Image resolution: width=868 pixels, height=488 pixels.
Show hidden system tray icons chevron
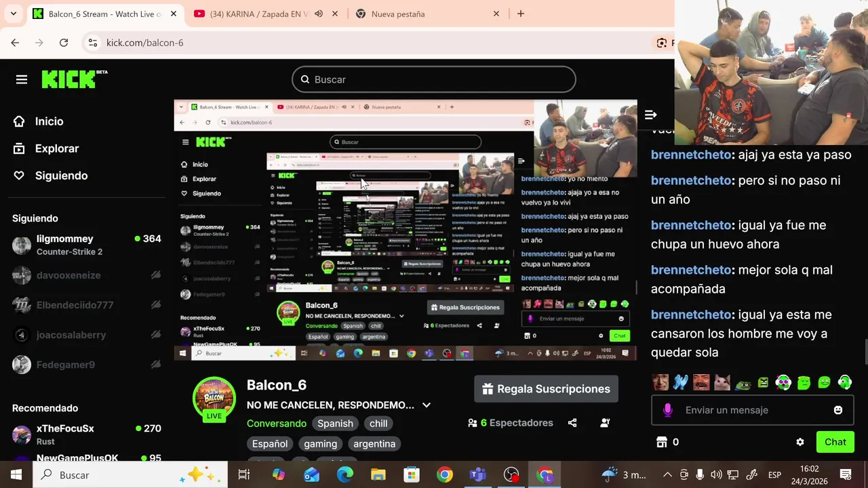pos(667,475)
